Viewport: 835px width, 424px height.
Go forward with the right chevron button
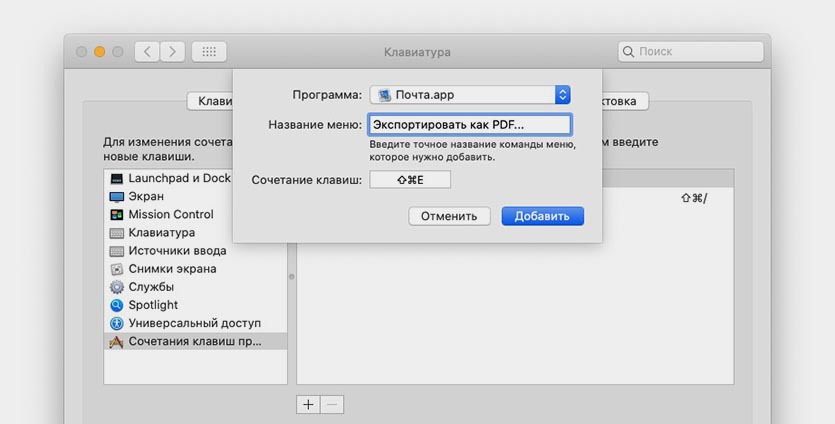pos(172,51)
